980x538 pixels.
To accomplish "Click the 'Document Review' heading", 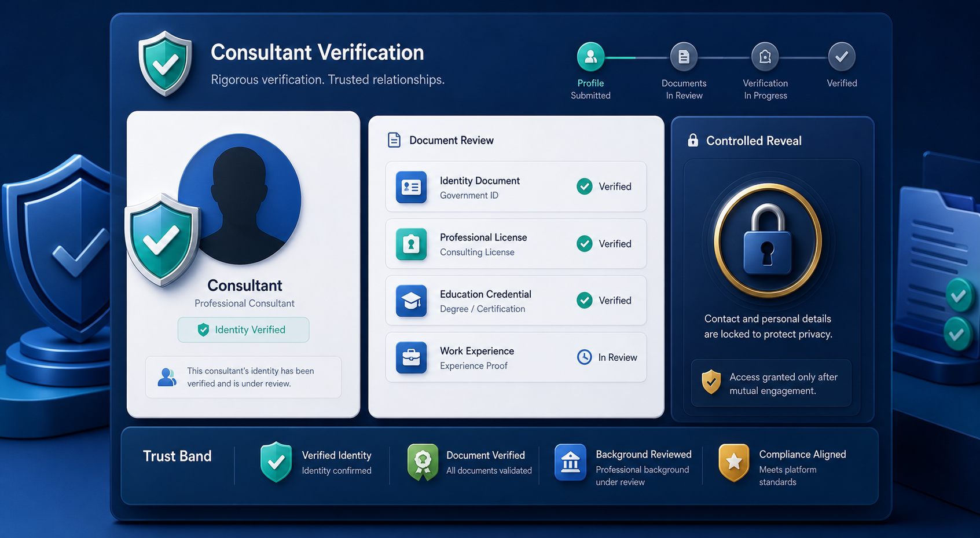I will point(452,140).
